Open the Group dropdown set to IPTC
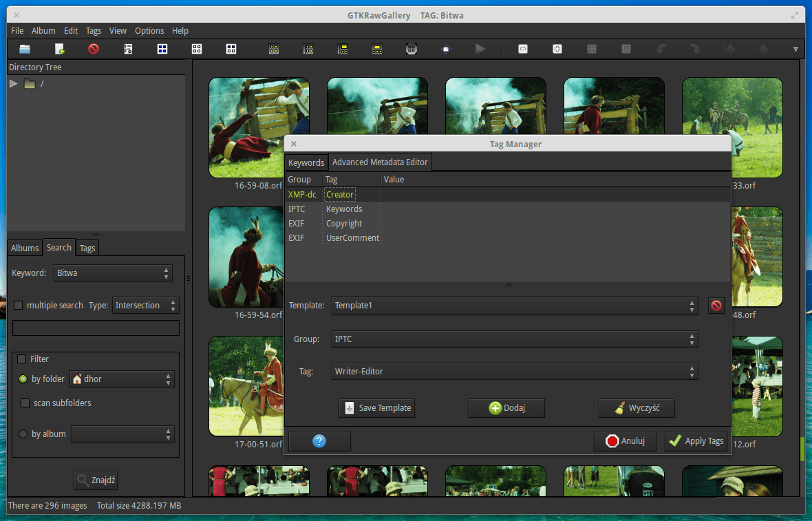This screenshot has height=521, width=812. (515, 339)
